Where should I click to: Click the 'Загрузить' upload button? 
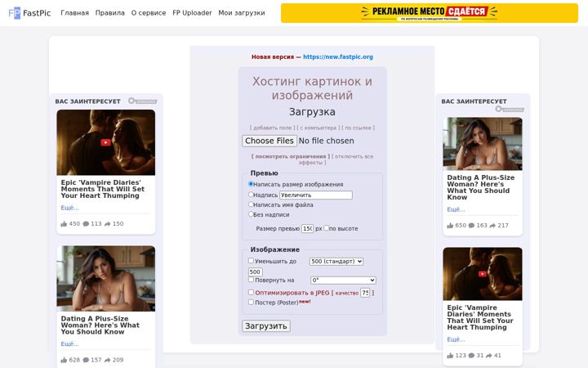pyautogui.click(x=266, y=326)
